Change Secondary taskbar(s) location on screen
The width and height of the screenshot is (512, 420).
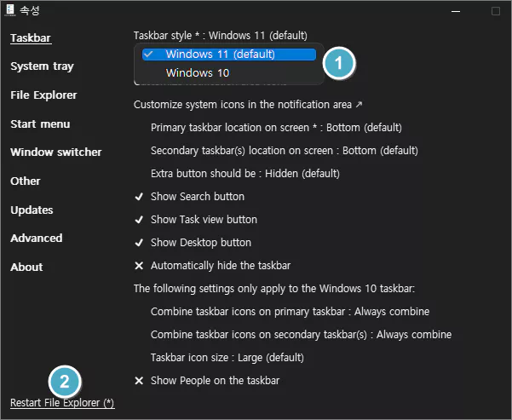coord(285,151)
